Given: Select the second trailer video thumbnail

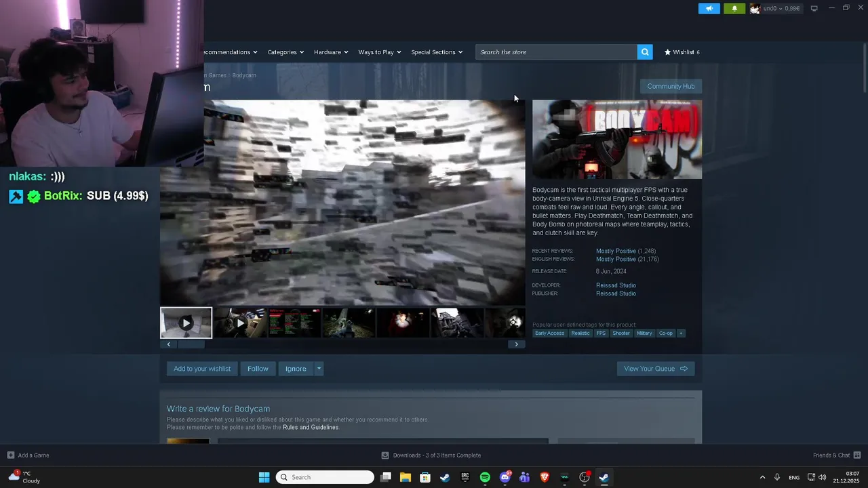Looking at the screenshot, I should pos(240,323).
